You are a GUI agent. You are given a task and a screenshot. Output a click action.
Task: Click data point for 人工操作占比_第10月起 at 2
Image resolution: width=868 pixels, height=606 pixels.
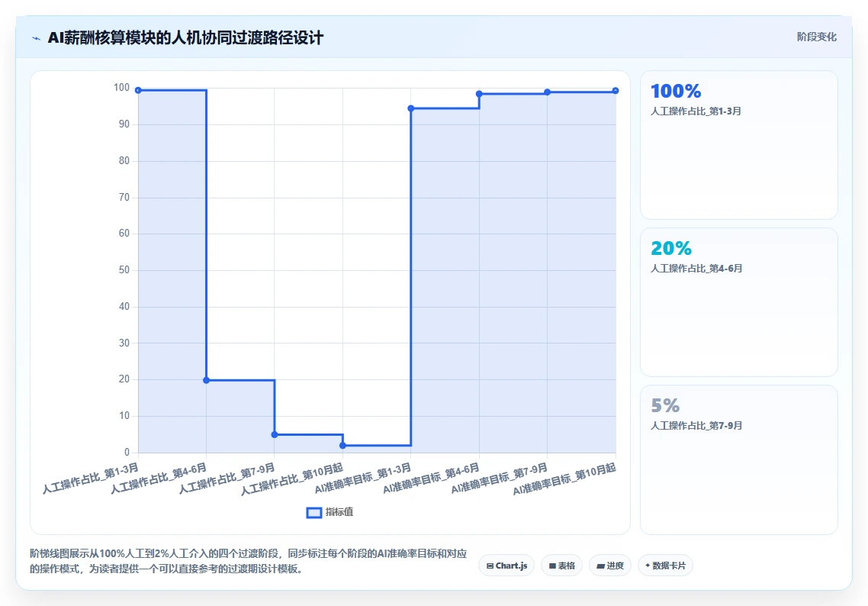point(342,446)
